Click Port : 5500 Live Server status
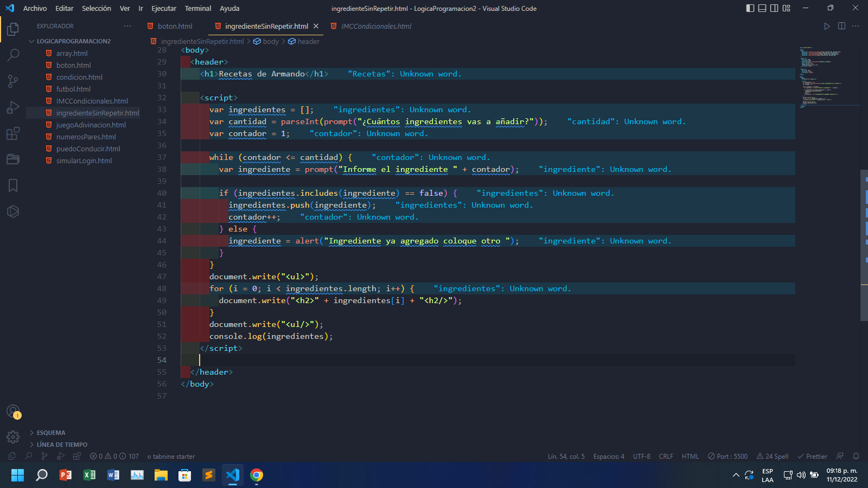The image size is (868, 488). coord(727,456)
